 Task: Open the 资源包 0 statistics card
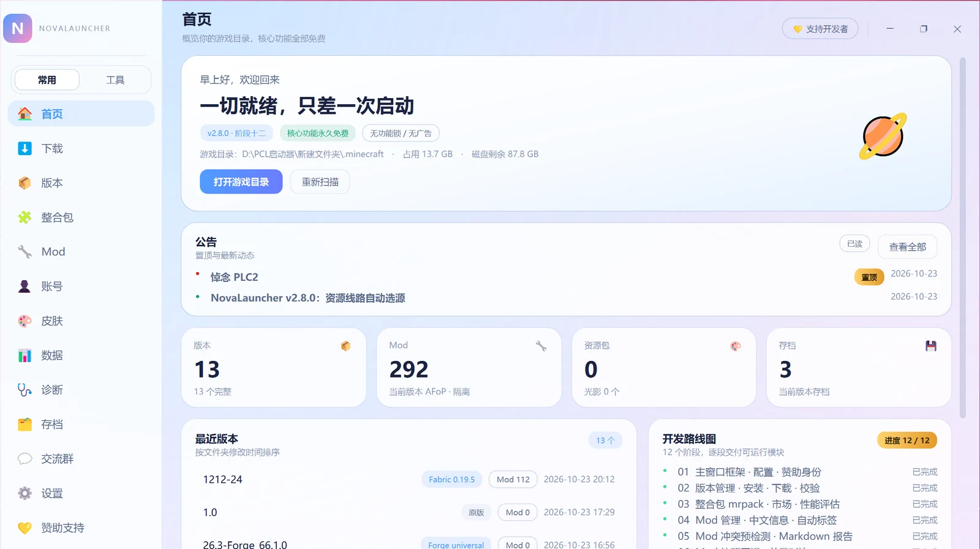point(664,368)
